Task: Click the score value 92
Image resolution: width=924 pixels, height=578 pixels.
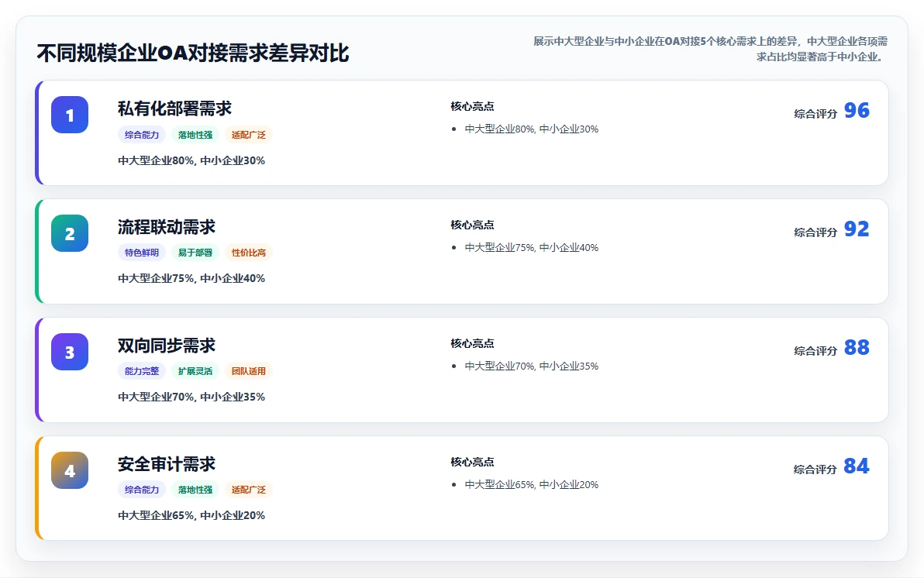Action: pyautogui.click(x=857, y=229)
